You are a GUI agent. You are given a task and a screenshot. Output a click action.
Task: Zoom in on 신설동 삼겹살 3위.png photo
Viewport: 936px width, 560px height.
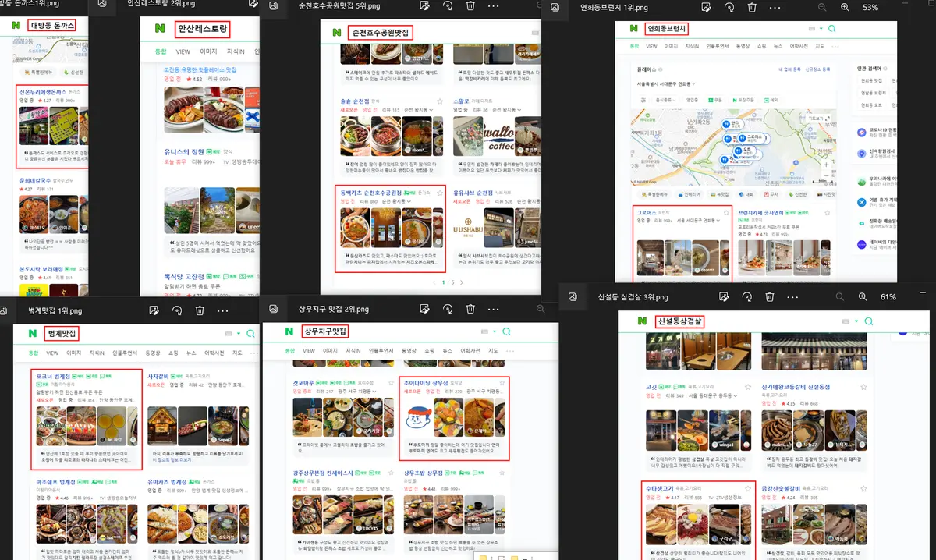pyautogui.click(x=863, y=297)
